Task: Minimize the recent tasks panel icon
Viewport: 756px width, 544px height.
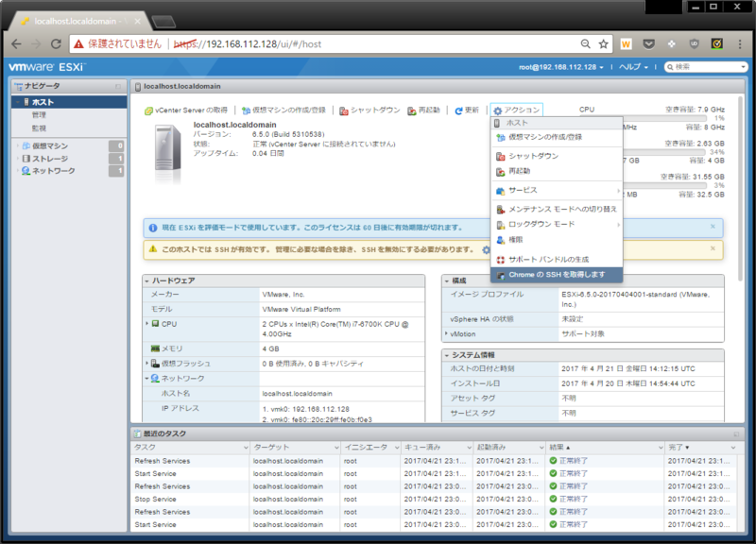Action: pyautogui.click(x=736, y=433)
